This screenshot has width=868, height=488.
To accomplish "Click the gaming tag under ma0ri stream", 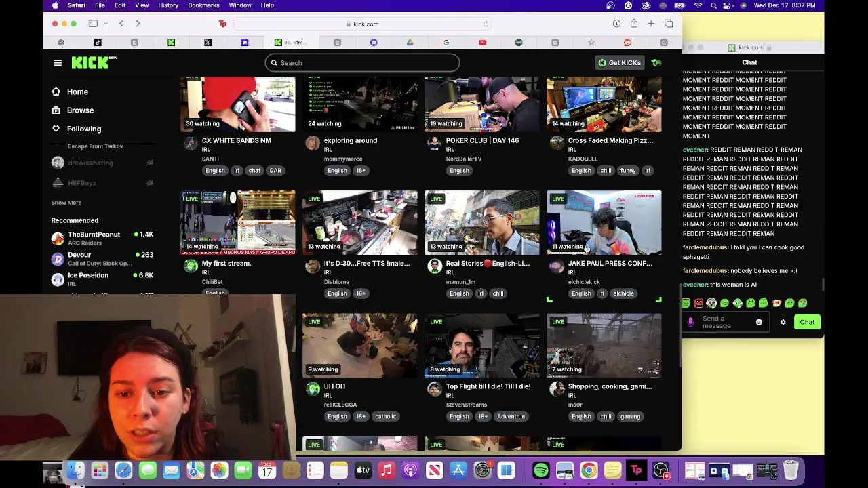I will (x=630, y=417).
